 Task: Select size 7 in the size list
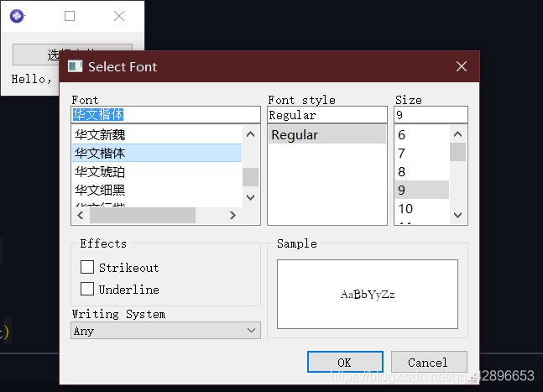click(x=422, y=153)
